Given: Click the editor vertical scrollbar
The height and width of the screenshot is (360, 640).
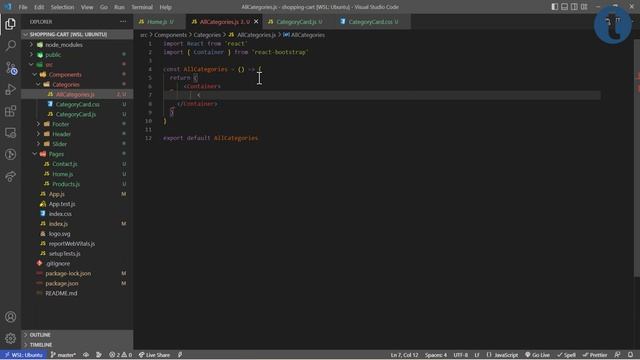Looking at the screenshot, I should (637, 159).
